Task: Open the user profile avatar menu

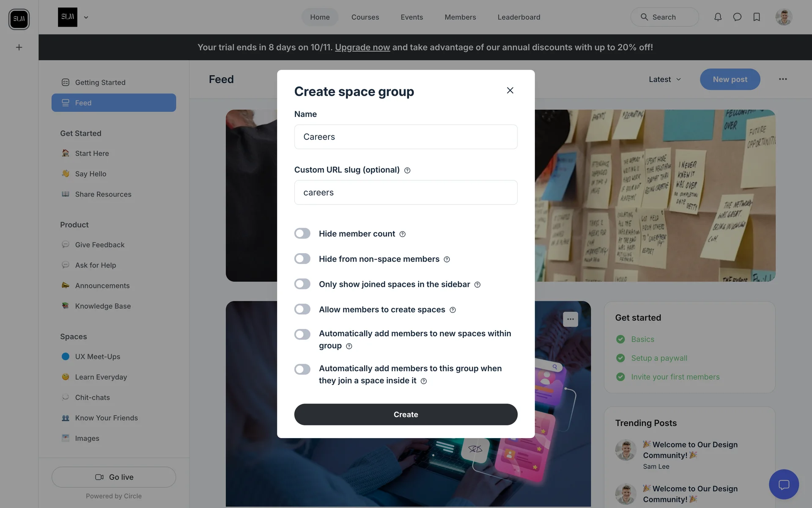Action: click(783, 17)
